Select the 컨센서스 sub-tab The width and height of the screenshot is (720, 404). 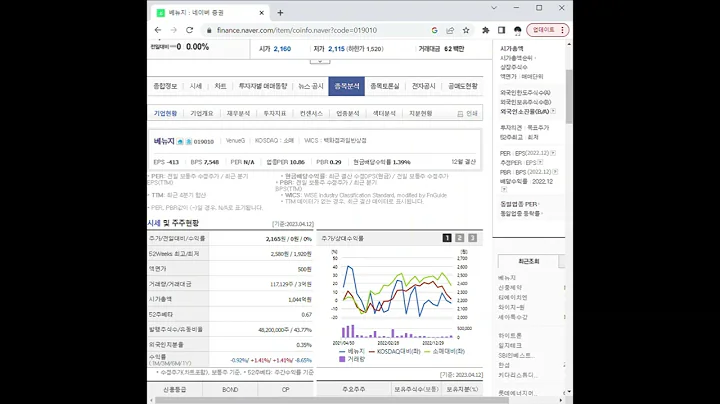[x=311, y=113]
